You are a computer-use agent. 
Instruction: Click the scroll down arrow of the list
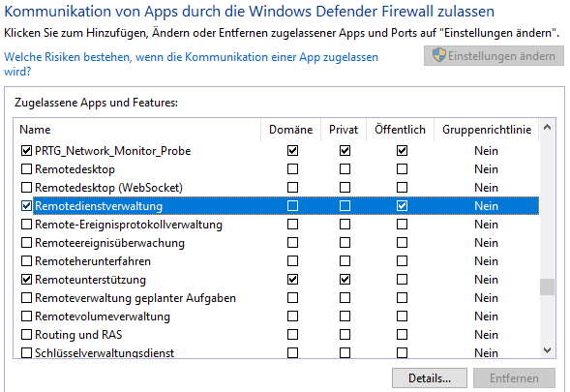(x=547, y=350)
